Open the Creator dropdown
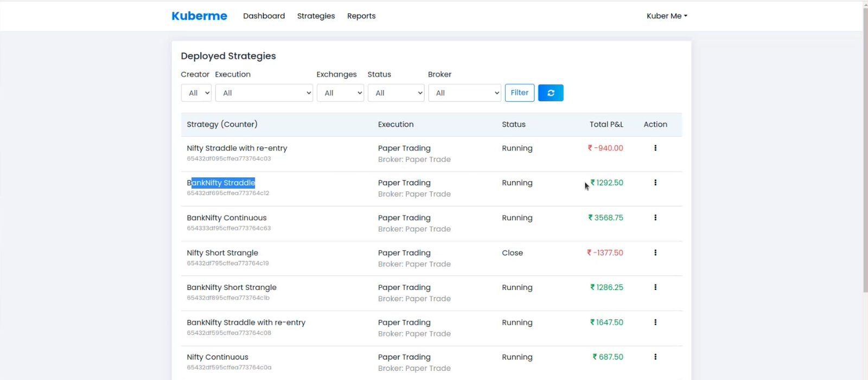Viewport: 868px width, 380px height. (x=196, y=93)
